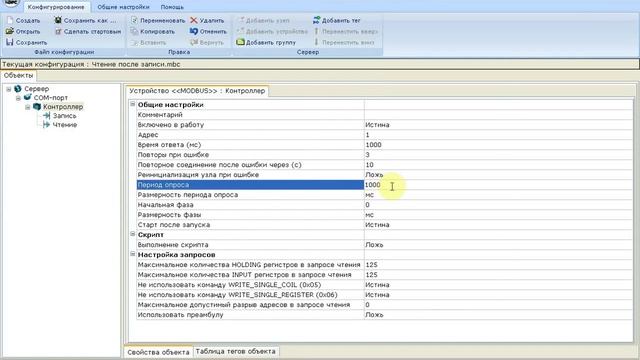Switch to Таблица тегов объекта tab

point(236,351)
